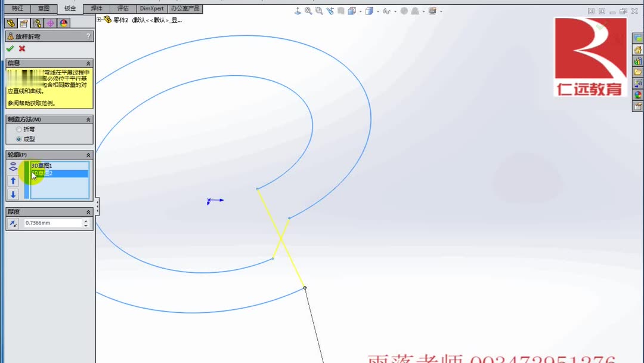This screenshot has width=644, height=363.
Task: Click the reverse thickness direction arrows icon
Action: pyautogui.click(x=12, y=223)
